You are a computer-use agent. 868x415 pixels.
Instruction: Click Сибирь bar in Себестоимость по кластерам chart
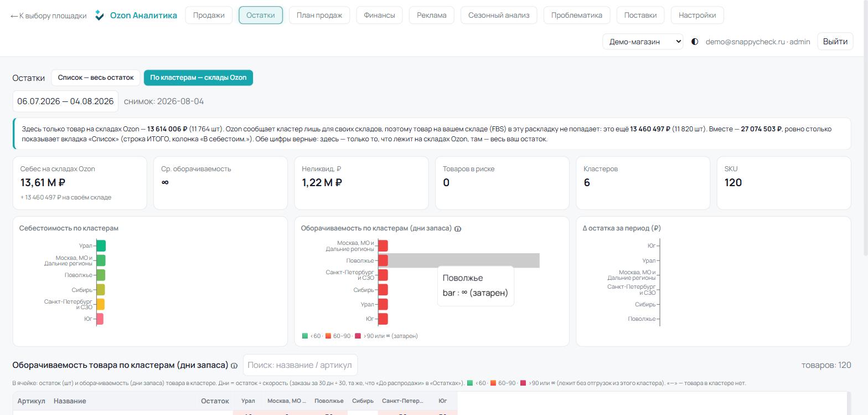[x=101, y=290]
